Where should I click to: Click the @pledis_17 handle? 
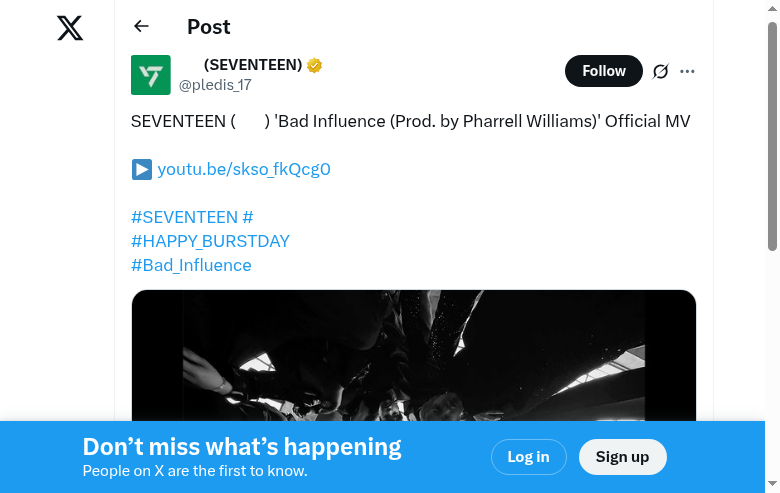click(x=215, y=86)
